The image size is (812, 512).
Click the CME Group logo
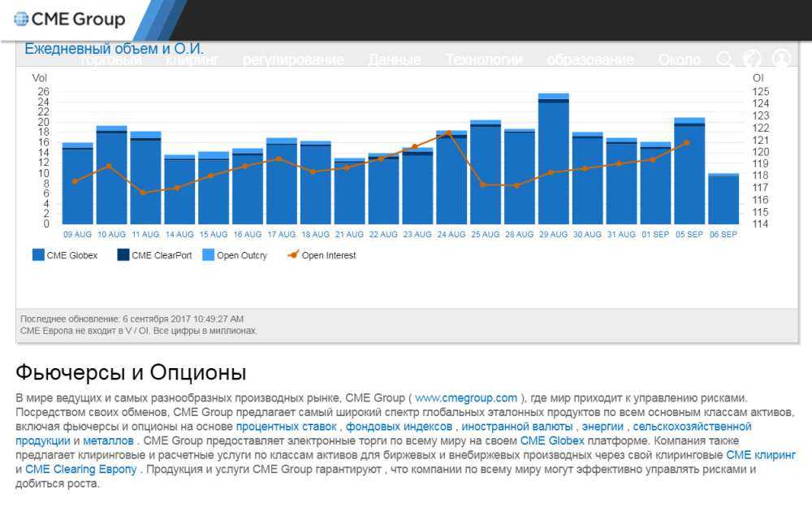(x=70, y=20)
